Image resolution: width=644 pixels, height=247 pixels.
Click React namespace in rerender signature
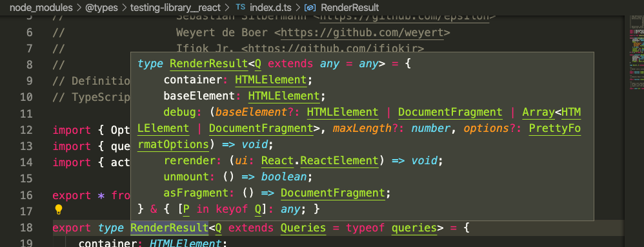pyautogui.click(x=277, y=160)
